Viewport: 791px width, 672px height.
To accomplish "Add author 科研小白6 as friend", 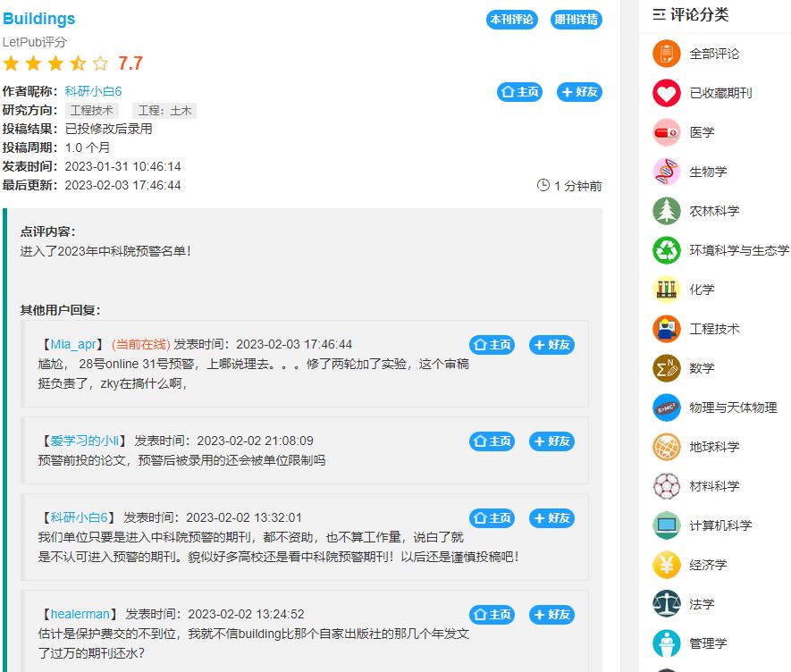I will click(579, 92).
